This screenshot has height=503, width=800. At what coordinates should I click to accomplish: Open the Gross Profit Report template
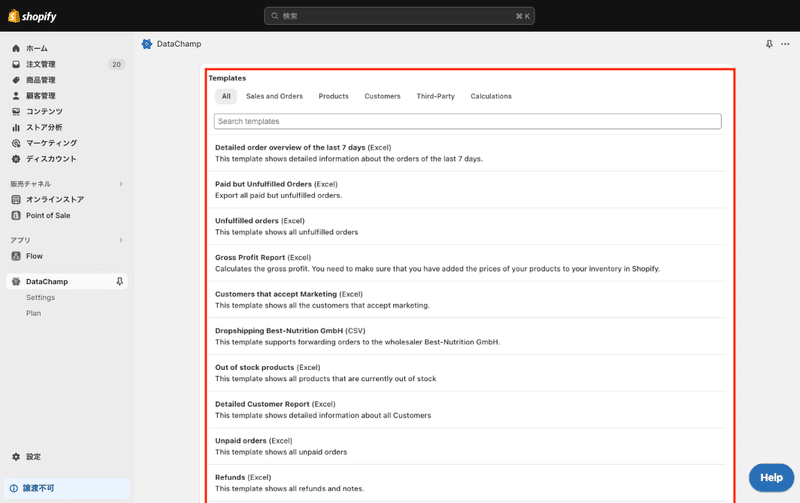pyautogui.click(x=467, y=263)
